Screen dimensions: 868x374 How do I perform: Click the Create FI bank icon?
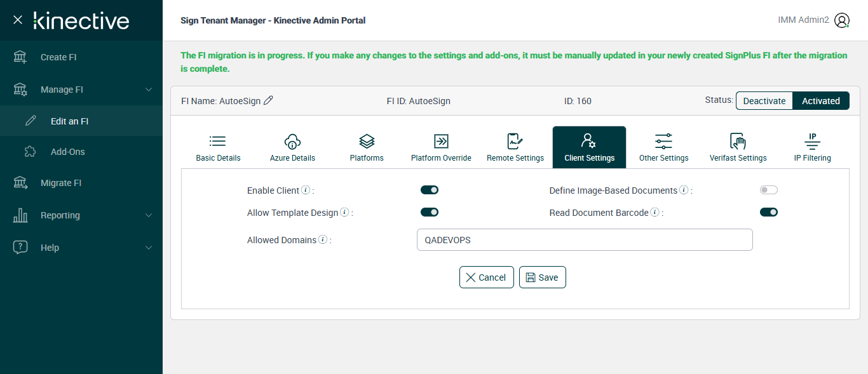tap(20, 57)
